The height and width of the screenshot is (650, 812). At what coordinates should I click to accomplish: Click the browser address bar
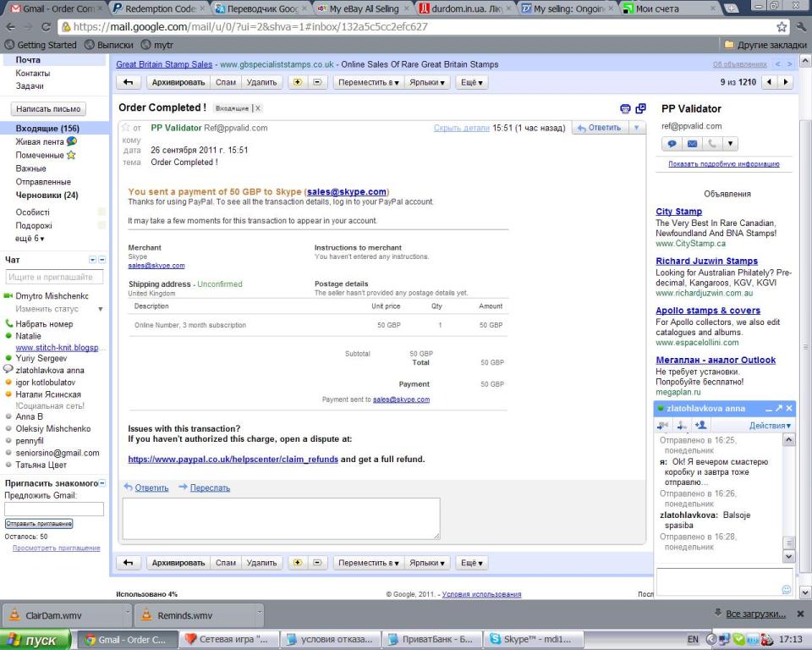420,27
